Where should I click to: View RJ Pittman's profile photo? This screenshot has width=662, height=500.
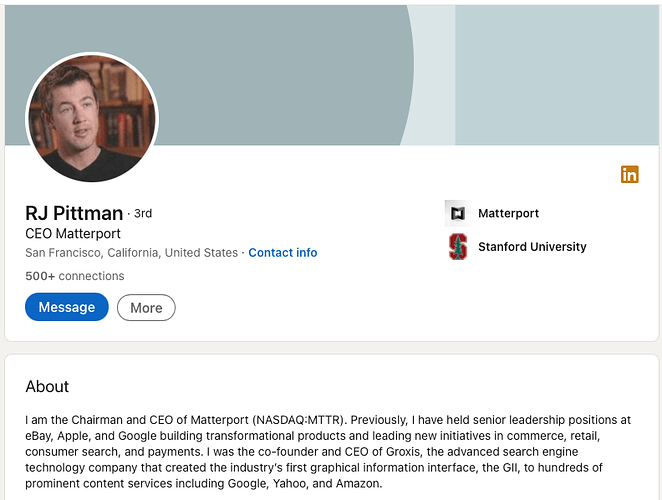(x=92, y=118)
